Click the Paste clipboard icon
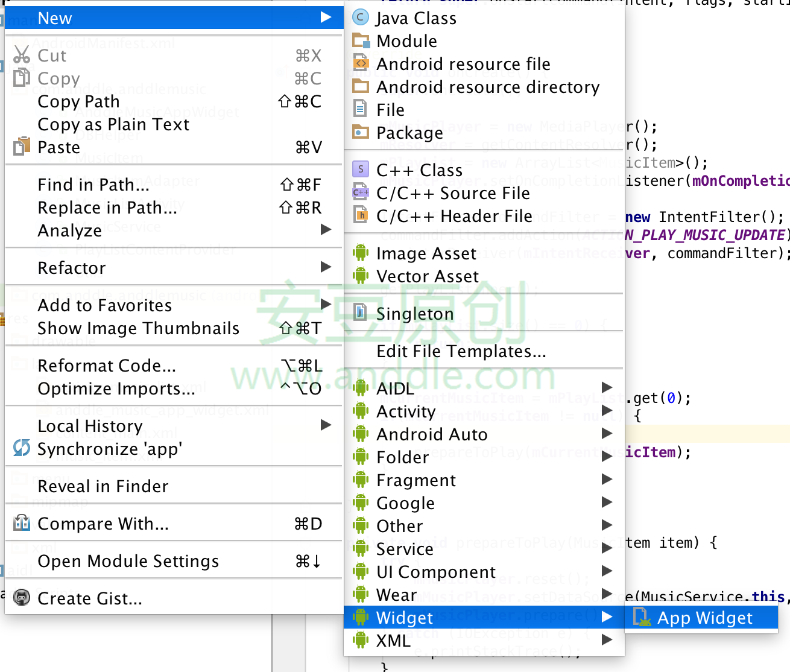 point(22,147)
